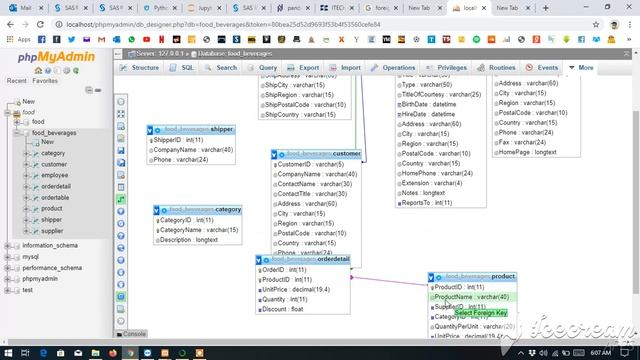Expand the category table tree node
Image resolution: width=640 pixels, height=360 pixels.
click(27, 153)
